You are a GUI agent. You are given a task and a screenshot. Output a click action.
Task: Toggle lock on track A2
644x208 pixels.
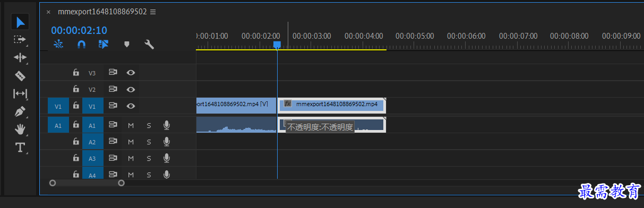tap(76, 142)
